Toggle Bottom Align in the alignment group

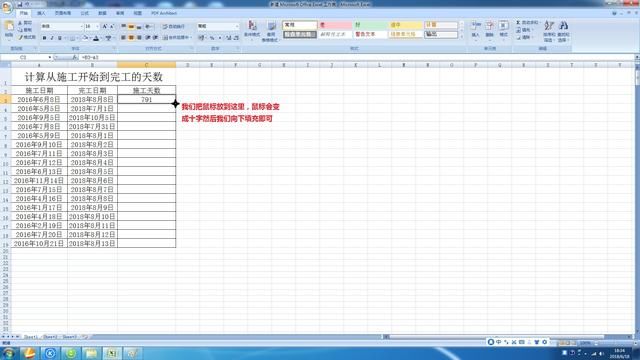point(139,27)
